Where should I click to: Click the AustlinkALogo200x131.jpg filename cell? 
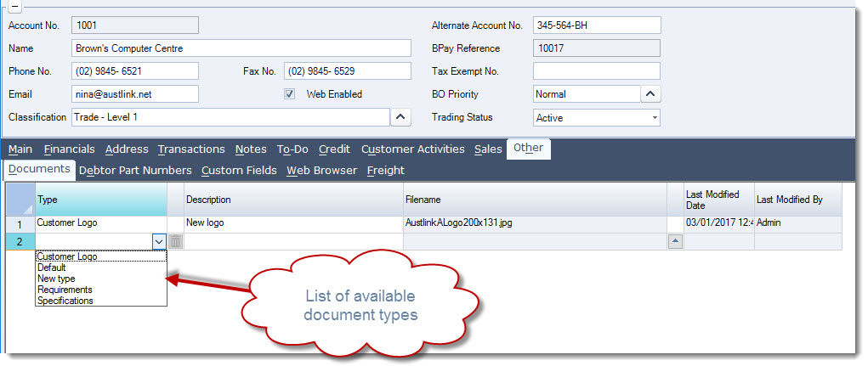(536, 224)
